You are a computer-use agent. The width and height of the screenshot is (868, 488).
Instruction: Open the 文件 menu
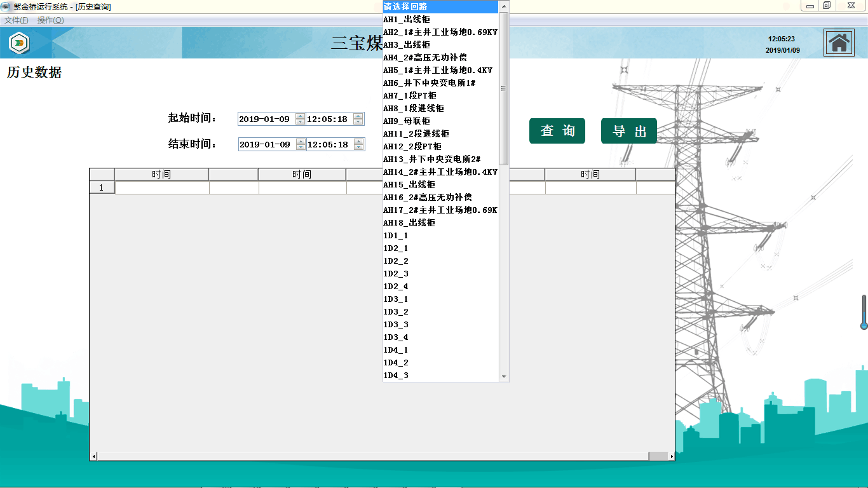(x=16, y=20)
